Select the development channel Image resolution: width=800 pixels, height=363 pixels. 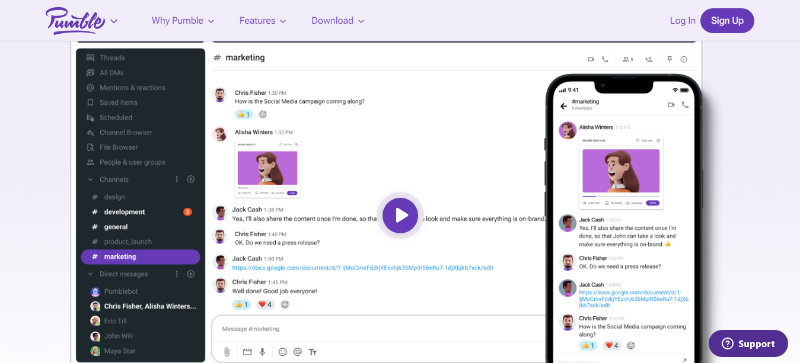[124, 212]
